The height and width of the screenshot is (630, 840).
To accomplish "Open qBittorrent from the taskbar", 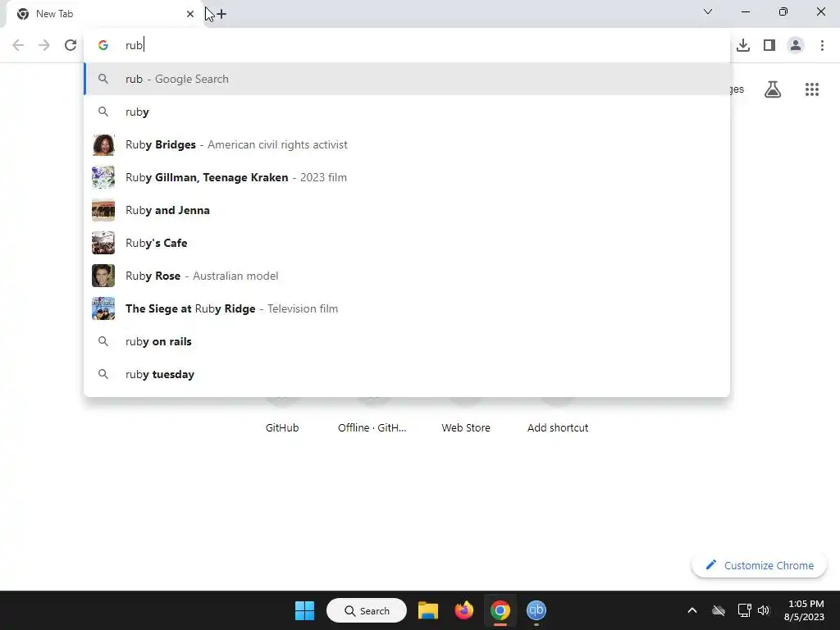I will pyautogui.click(x=536, y=610).
